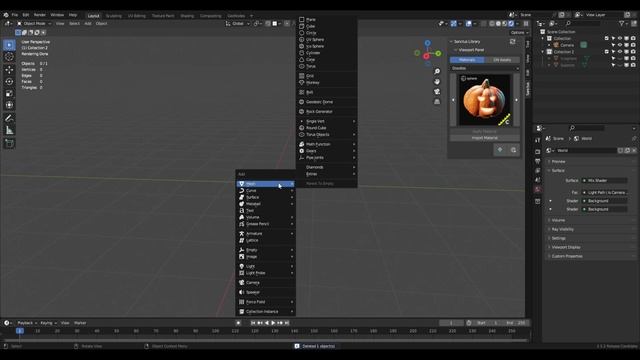This screenshot has width=640, height=360.
Task: Select the Scale tool
Action: point(9,93)
